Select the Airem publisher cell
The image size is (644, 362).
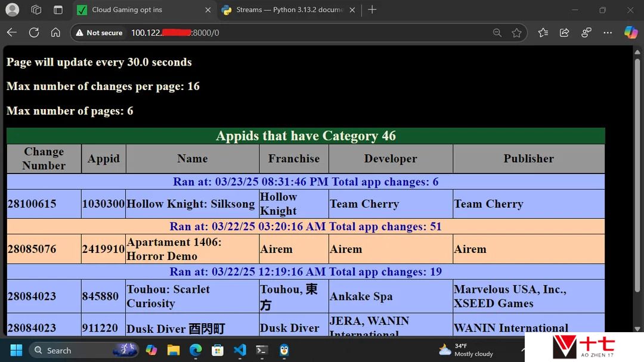tap(528, 249)
